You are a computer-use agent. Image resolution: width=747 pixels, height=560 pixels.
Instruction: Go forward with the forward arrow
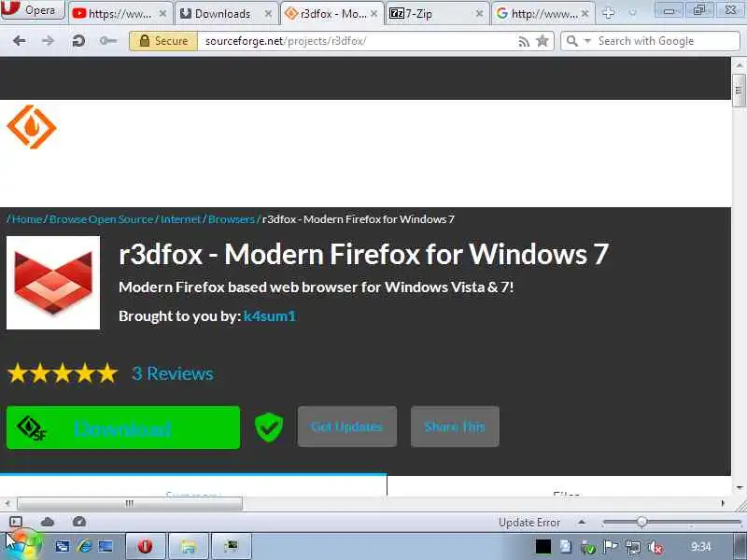tap(48, 41)
